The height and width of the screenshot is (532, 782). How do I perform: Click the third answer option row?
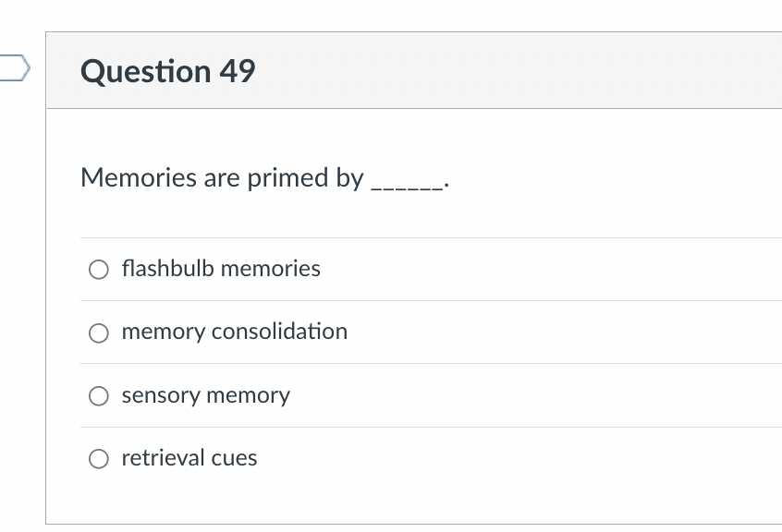point(370,395)
